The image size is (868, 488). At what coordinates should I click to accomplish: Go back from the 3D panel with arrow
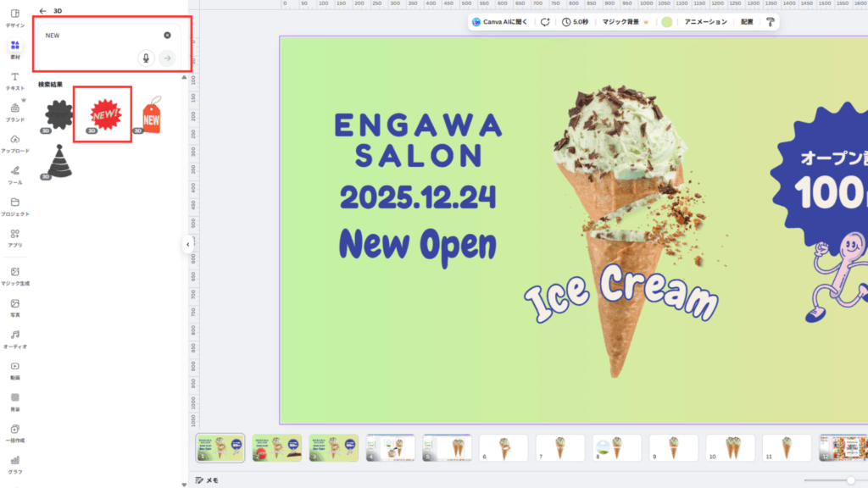coord(43,11)
